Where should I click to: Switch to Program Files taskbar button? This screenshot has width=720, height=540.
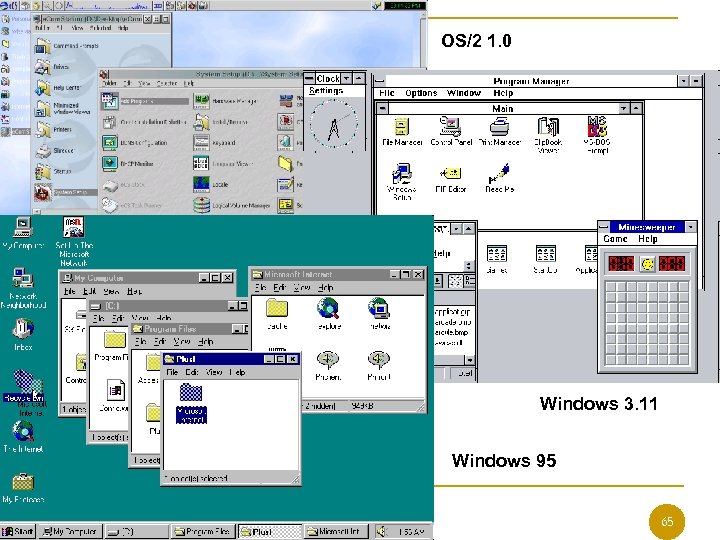click(x=202, y=532)
